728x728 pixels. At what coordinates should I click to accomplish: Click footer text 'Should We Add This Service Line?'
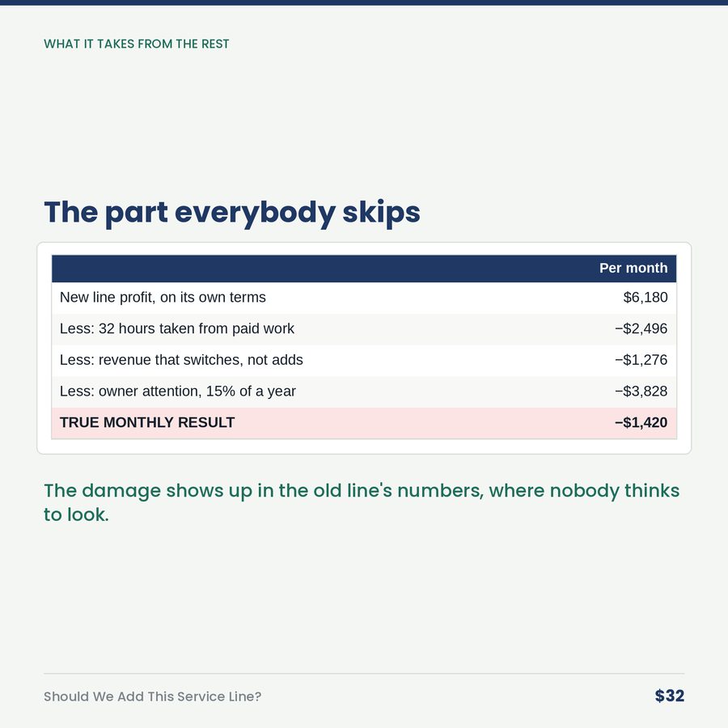[152, 696]
